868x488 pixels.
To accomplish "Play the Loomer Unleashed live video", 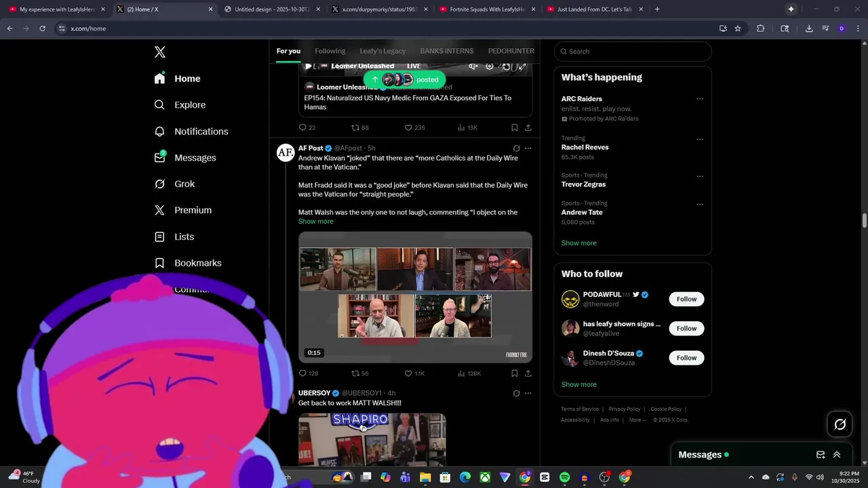I will pos(309,66).
